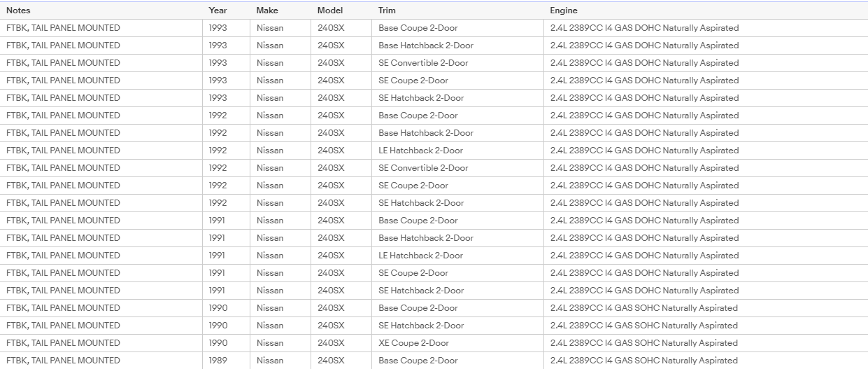Select trim Base Hatchback 2-Door for 1993

[426, 46]
